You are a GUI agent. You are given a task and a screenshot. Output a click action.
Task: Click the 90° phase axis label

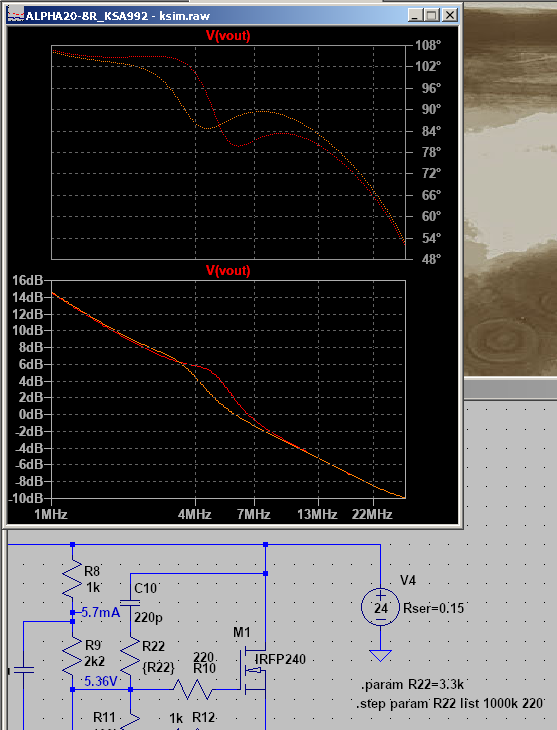tap(431, 109)
